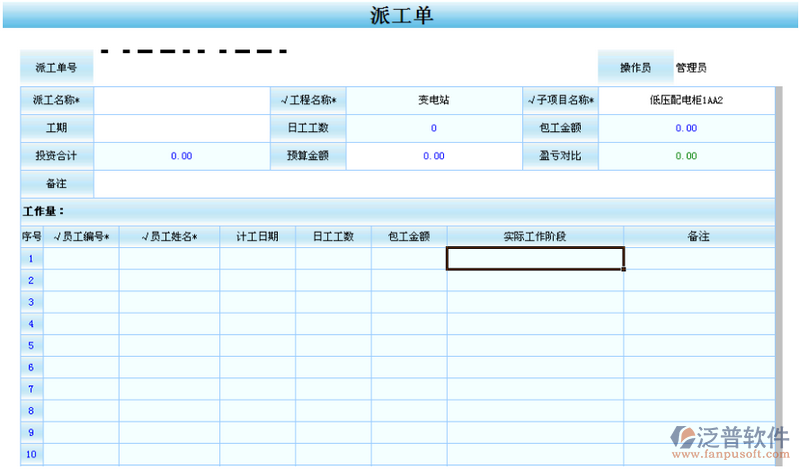Select row number 1 in the table
Image resolution: width=800 pixels, height=470 pixels.
click(31, 259)
